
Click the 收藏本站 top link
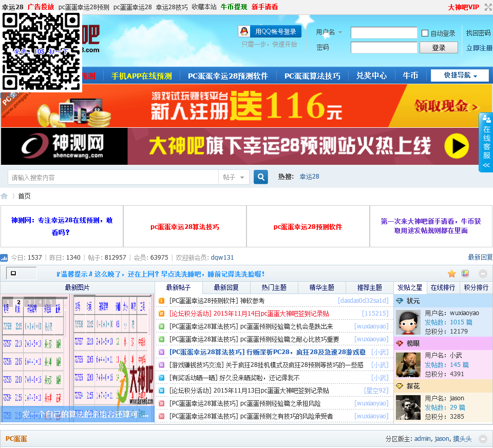click(x=204, y=7)
